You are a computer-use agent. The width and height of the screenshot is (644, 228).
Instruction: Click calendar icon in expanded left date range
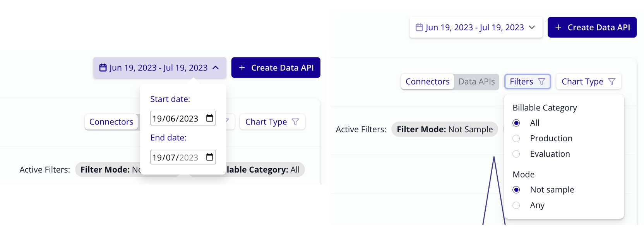click(x=103, y=68)
